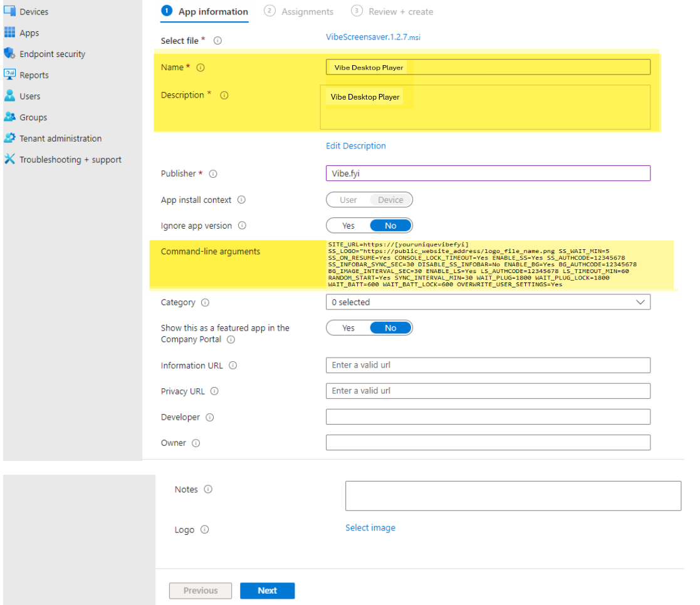Open Tenant administration gear icon

9,138
